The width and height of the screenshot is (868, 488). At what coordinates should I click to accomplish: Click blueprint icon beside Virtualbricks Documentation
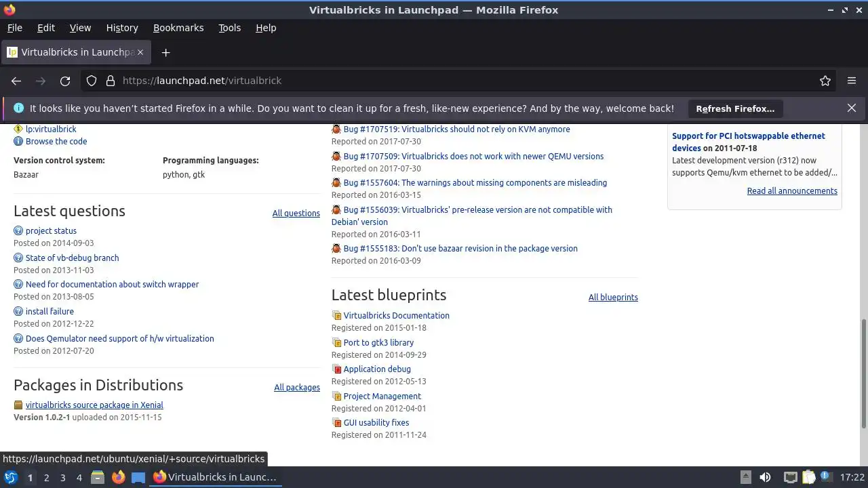pyautogui.click(x=336, y=316)
